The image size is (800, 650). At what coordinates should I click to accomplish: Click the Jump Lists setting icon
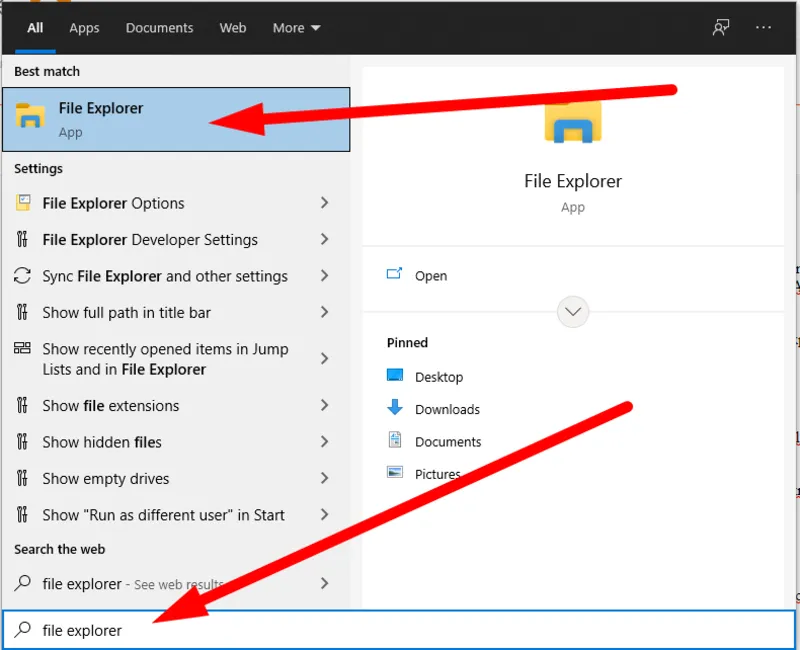point(22,348)
